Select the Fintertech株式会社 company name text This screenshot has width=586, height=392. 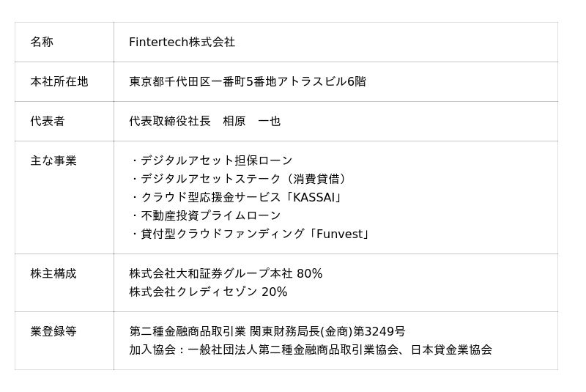[182, 42]
